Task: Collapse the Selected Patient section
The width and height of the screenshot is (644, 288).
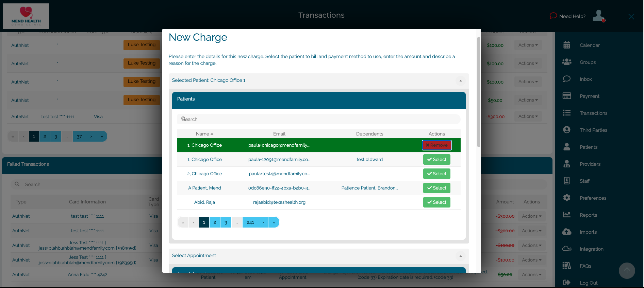Action: tap(460, 80)
